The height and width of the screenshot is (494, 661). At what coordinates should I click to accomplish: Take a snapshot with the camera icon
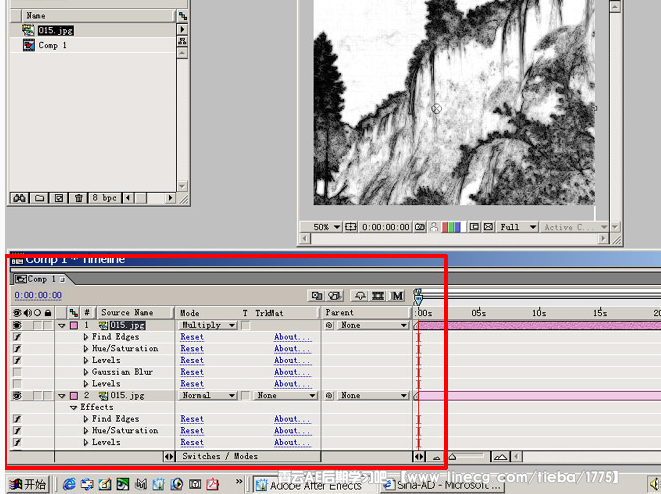[419, 227]
